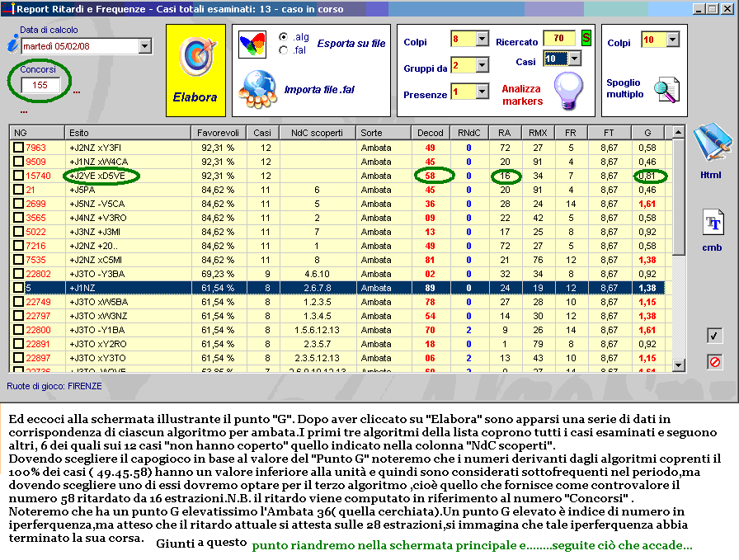Screen dimensions: 739x560
Task: Sort by the NG column header
Action: point(37,133)
